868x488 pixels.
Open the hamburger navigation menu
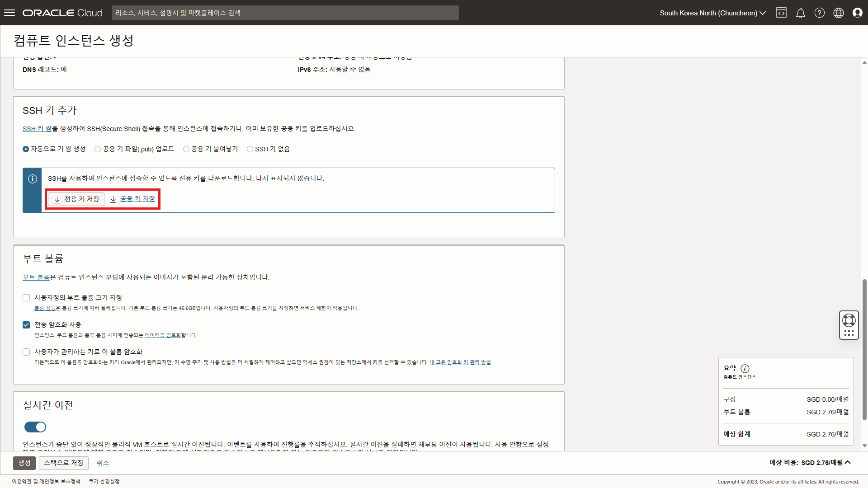9,13
